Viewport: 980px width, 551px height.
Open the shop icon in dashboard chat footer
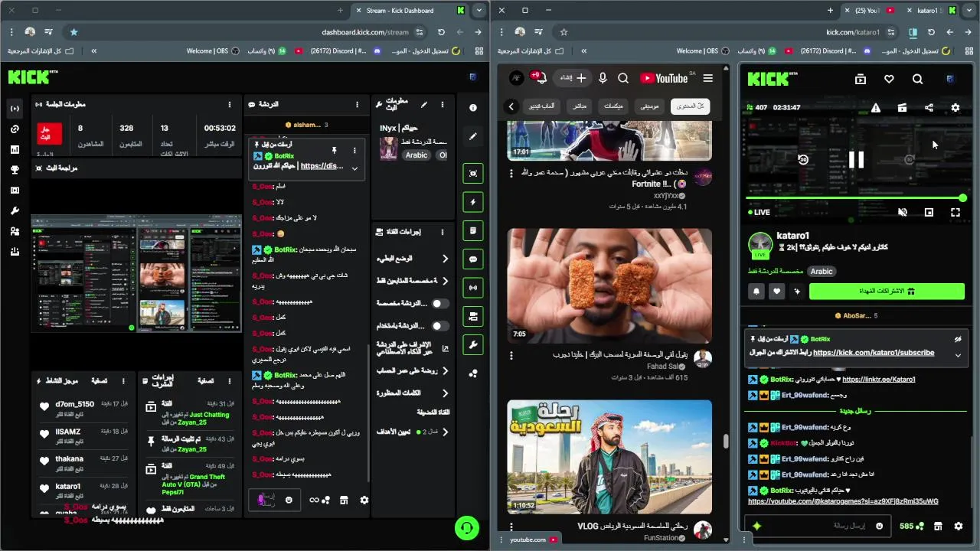(x=344, y=500)
